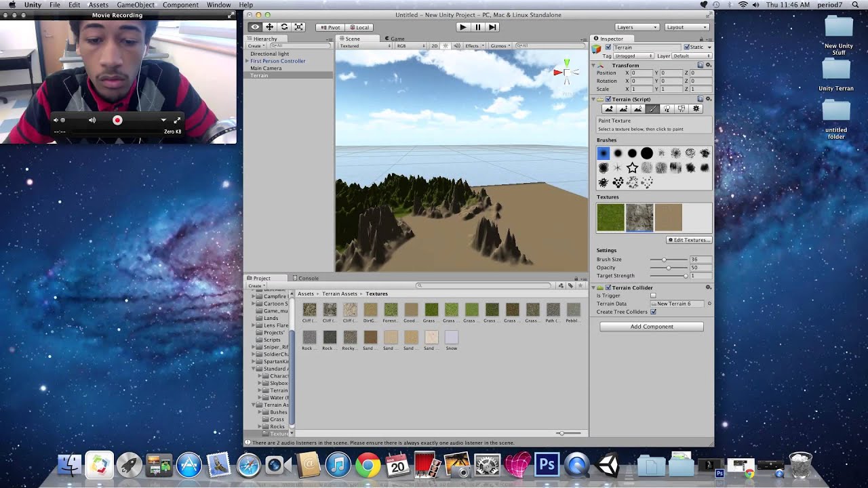The image size is (868, 488).
Task: Select the Scale transform tool
Action: click(298, 27)
